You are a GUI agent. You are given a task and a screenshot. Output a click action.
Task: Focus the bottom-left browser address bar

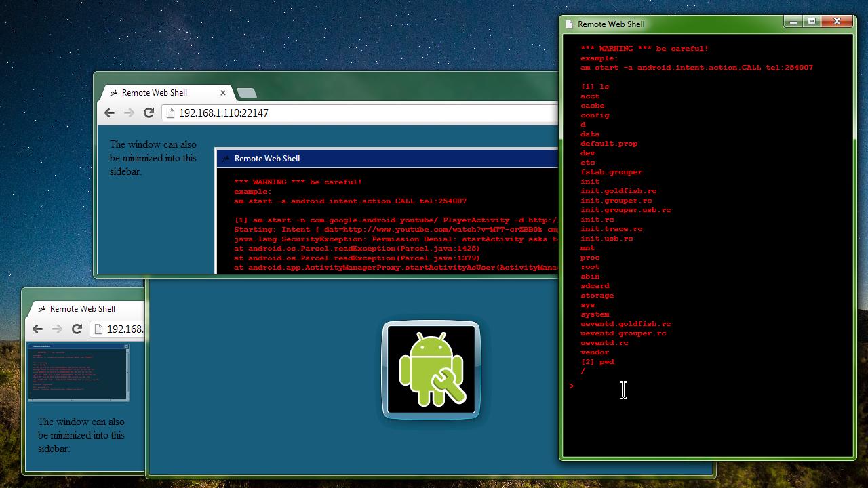117,329
